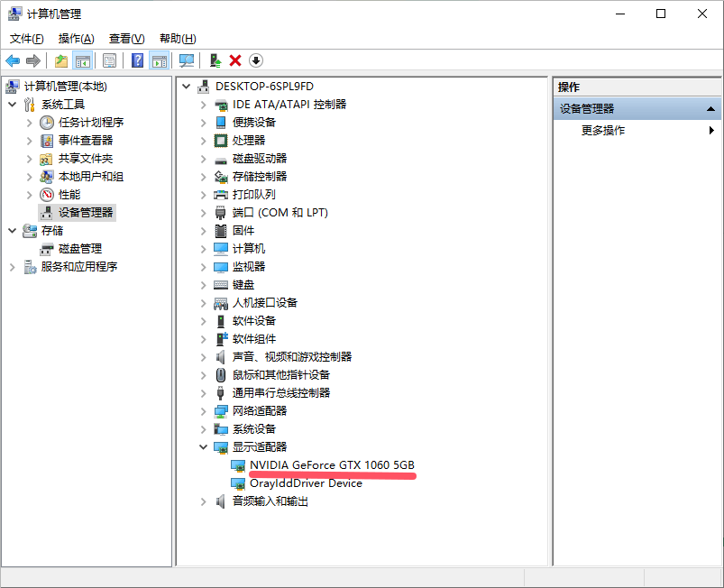Viewport: 724px width, 588px height.
Task: Click the Properties toolbar icon
Action: [111, 60]
